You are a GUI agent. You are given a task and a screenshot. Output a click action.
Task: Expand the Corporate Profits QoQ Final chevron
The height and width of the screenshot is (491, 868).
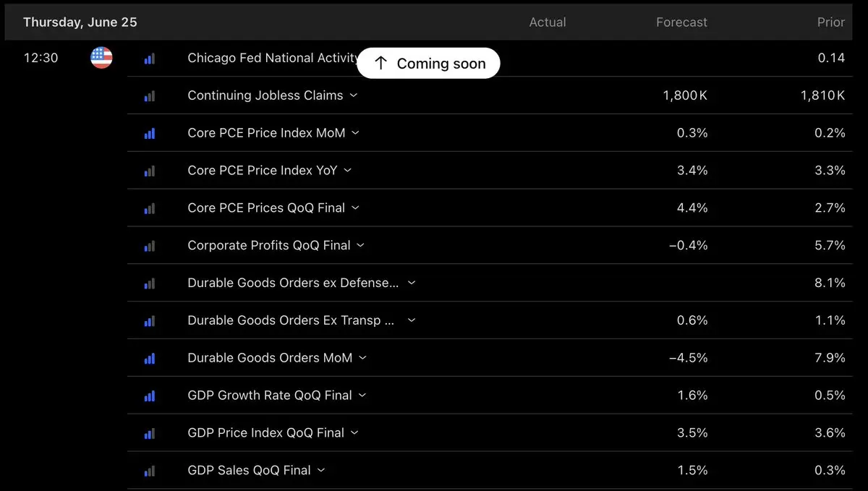coord(360,245)
